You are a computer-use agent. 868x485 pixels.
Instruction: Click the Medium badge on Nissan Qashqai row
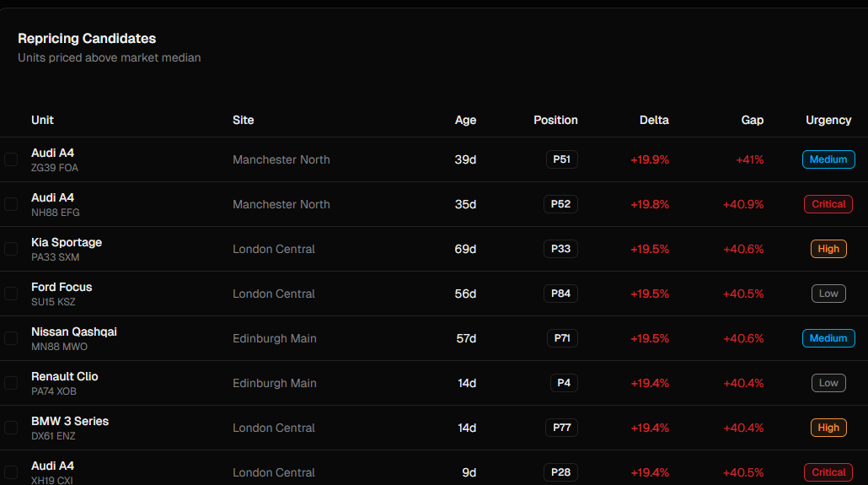[828, 338]
